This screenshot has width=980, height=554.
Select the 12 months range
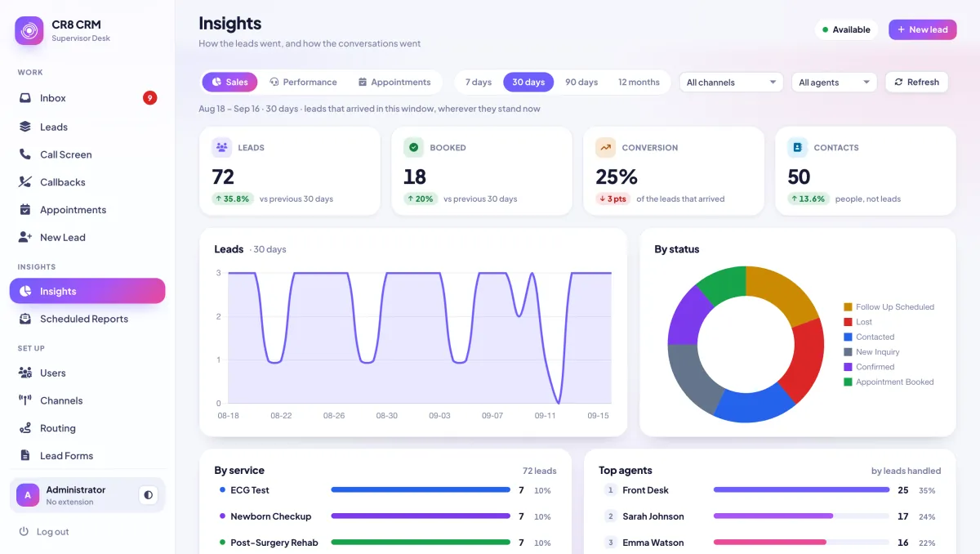click(x=639, y=82)
